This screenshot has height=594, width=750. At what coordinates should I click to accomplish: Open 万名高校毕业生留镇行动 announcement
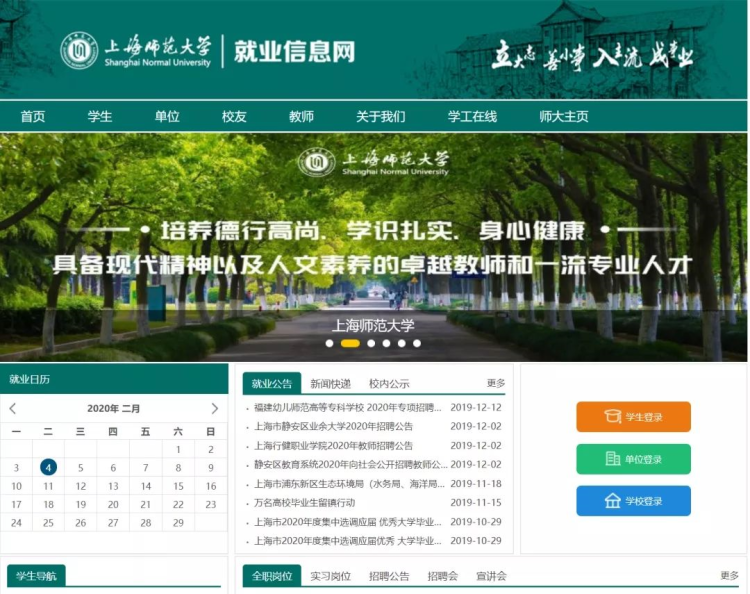[x=304, y=503]
